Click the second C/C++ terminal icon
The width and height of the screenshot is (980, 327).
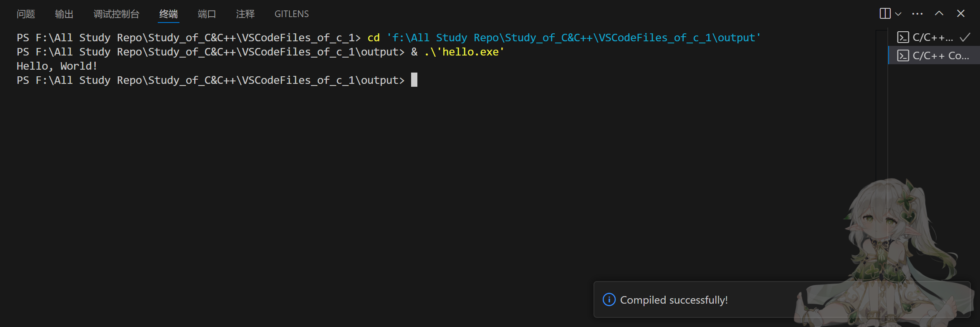click(903, 56)
